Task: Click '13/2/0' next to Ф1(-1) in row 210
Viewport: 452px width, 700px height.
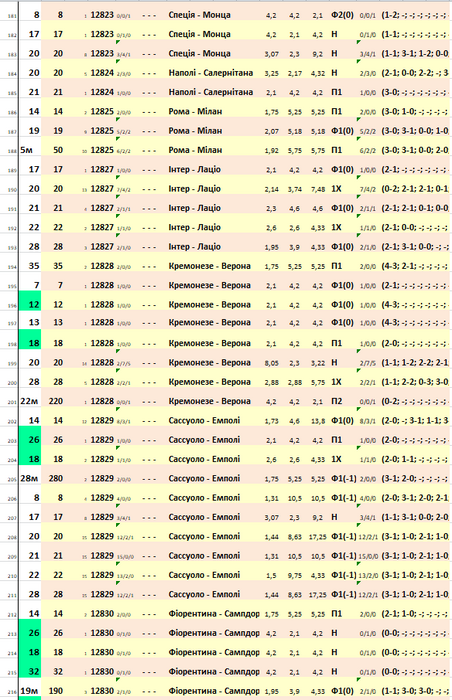Action: (x=368, y=576)
